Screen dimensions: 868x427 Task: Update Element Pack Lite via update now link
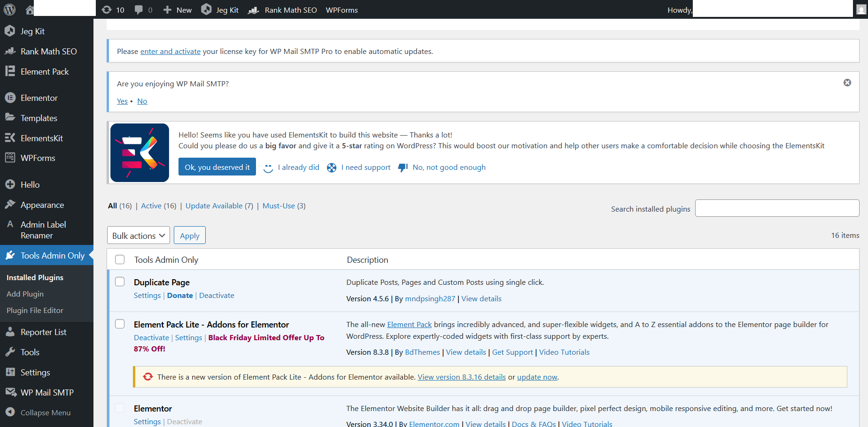pos(537,377)
